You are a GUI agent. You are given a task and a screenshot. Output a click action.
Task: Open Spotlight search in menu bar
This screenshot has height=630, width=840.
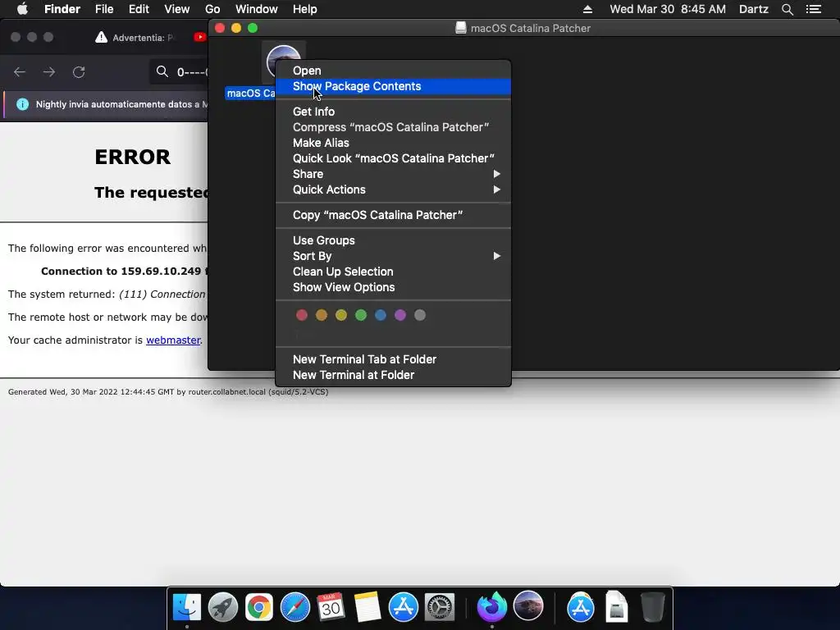point(787,9)
